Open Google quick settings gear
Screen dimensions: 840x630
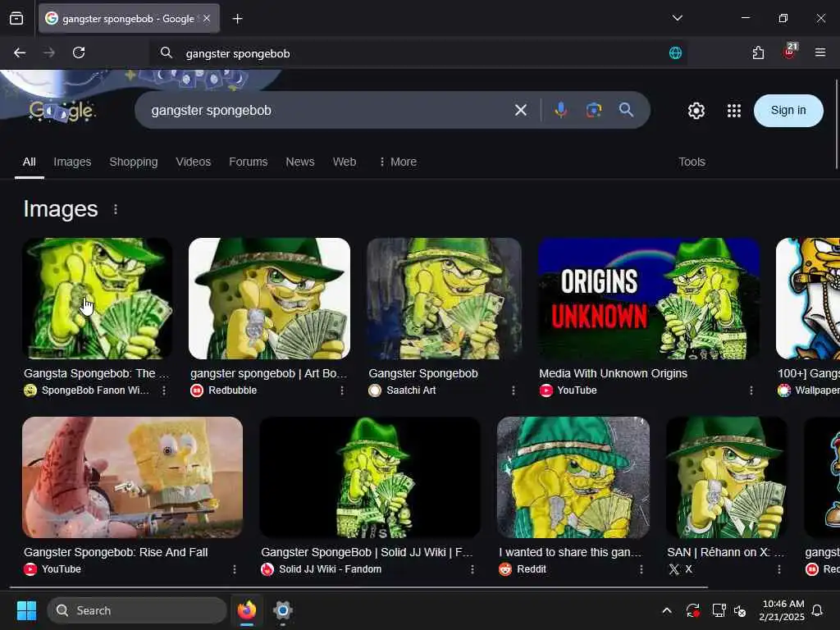[696, 111]
